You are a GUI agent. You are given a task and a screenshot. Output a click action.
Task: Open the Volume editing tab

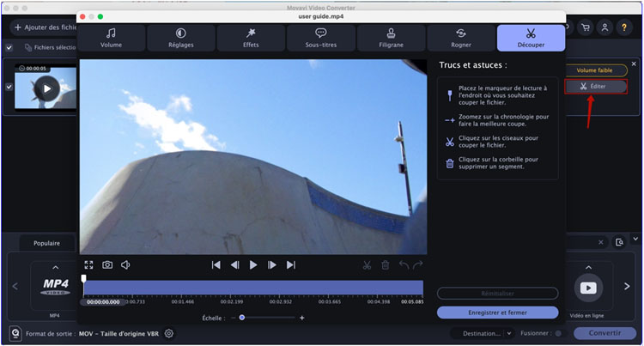click(112, 38)
